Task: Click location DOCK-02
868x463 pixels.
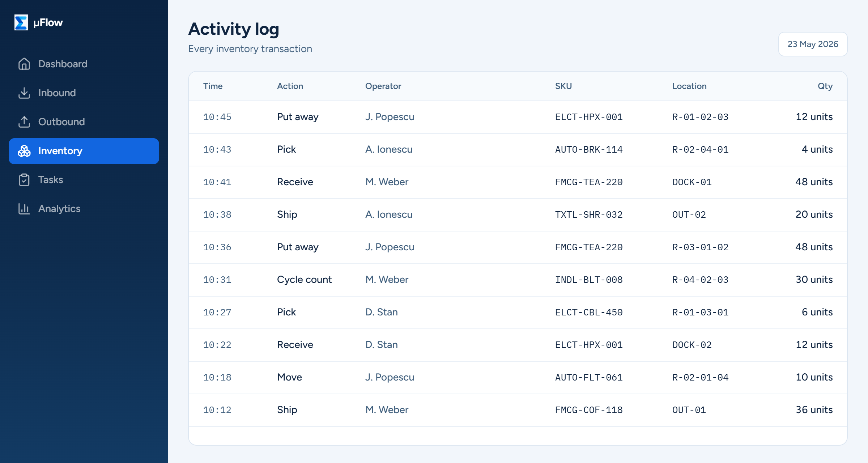Action: coord(692,345)
